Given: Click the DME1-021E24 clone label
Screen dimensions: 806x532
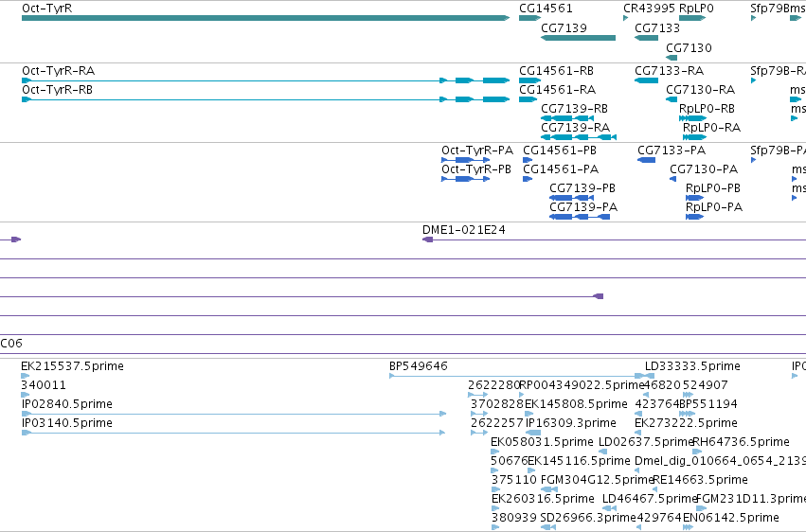Looking at the screenshot, I should tap(464, 230).
